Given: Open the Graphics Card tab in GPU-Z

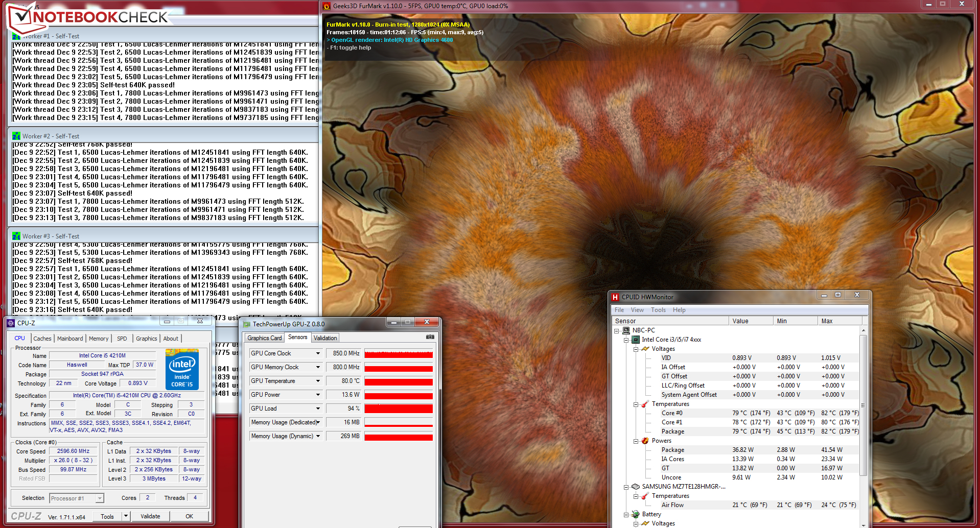Looking at the screenshot, I should point(264,338).
